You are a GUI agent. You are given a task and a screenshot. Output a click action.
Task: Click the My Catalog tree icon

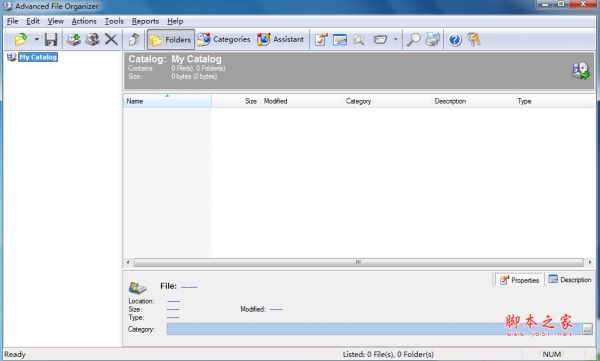(11, 57)
